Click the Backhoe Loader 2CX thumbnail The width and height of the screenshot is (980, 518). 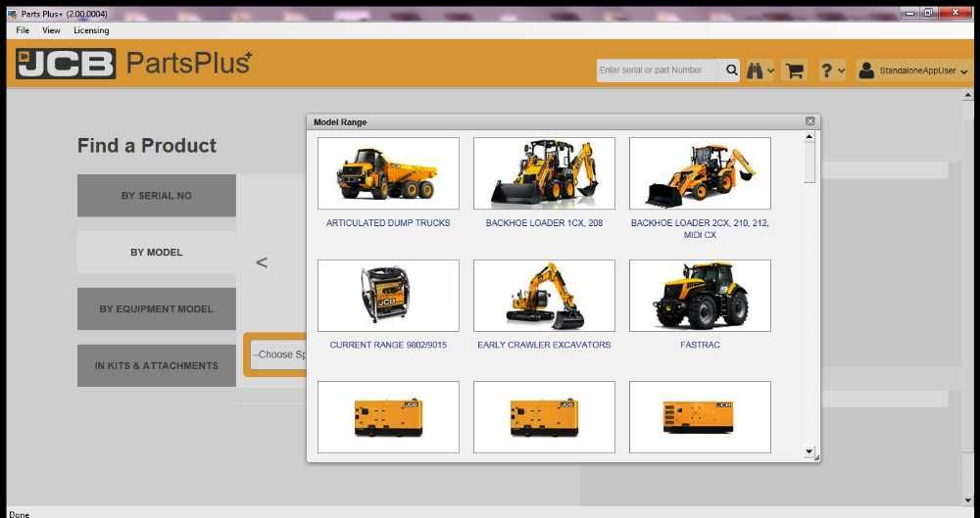coord(700,173)
